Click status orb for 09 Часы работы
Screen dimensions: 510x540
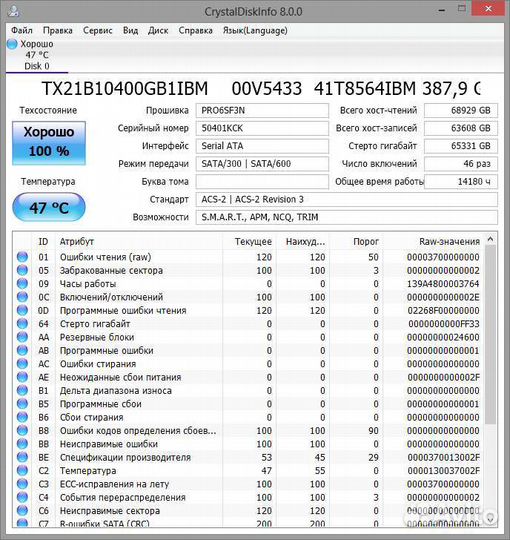22,284
